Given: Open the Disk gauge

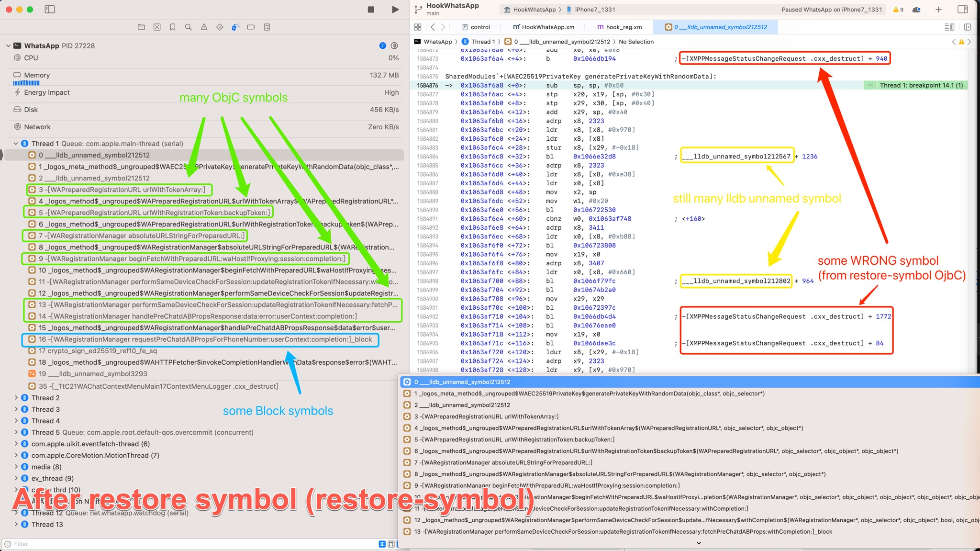Looking at the screenshot, I should click(206, 110).
